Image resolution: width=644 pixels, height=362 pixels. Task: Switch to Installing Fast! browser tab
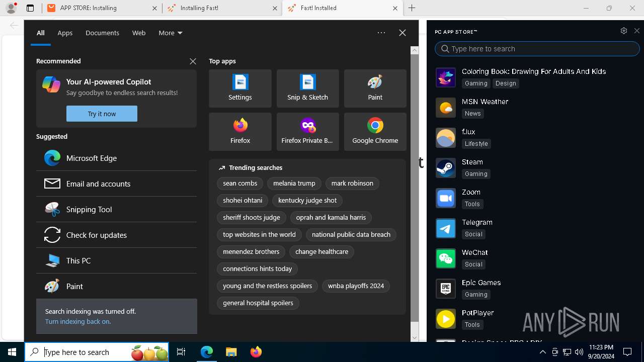[221, 8]
